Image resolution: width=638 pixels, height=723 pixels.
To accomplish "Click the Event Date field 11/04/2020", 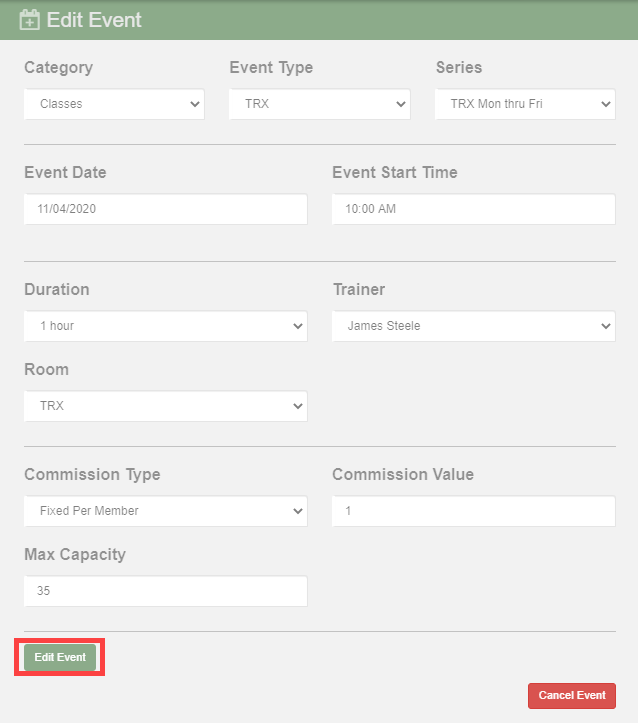I will tap(165, 209).
